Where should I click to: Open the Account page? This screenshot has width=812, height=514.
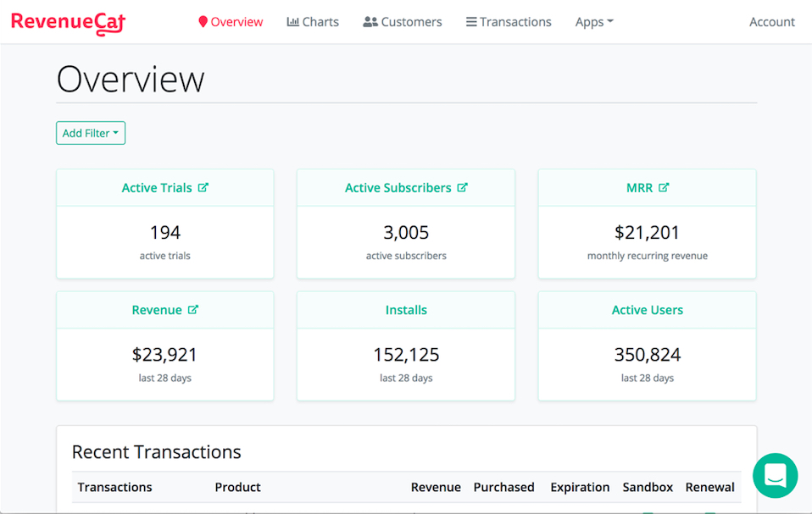(x=771, y=22)
